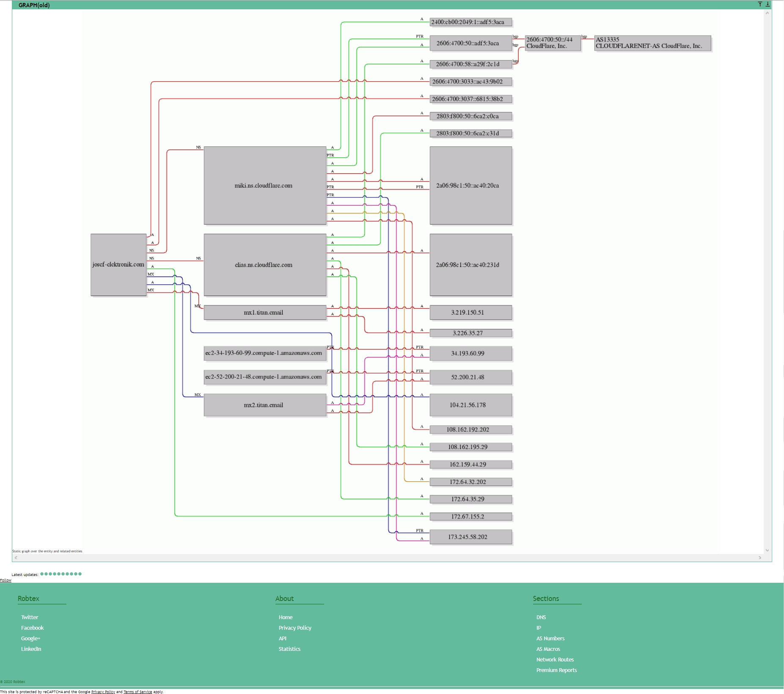Click the 3.219.150.51 IP node
Screen dimensions: 784x694
pos(471,313)
